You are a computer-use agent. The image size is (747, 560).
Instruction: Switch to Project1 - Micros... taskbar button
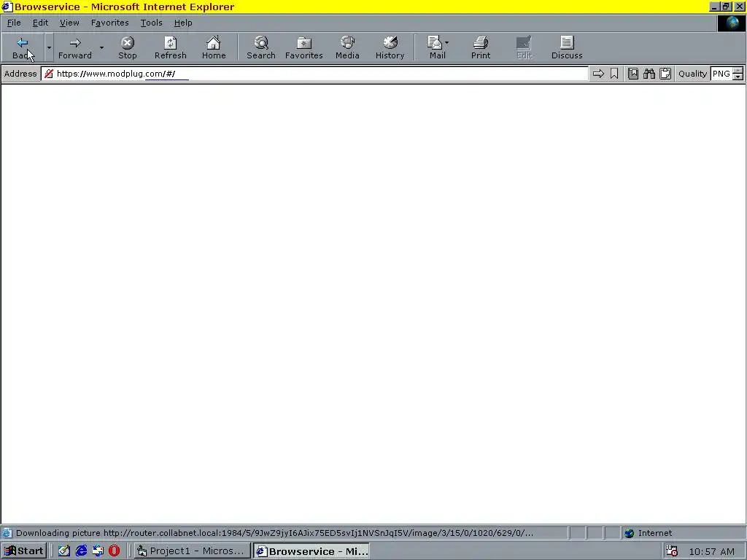pos(192,551)
